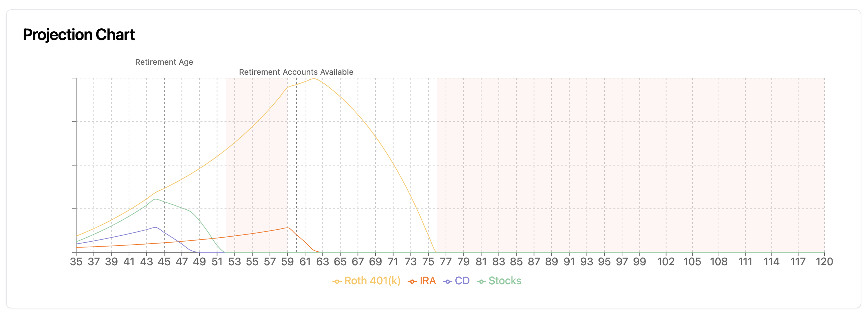The width and height of the screenshot is (868, 315).
Task: Select age 120 on the x-axis
Action: (x=824, y=262)
